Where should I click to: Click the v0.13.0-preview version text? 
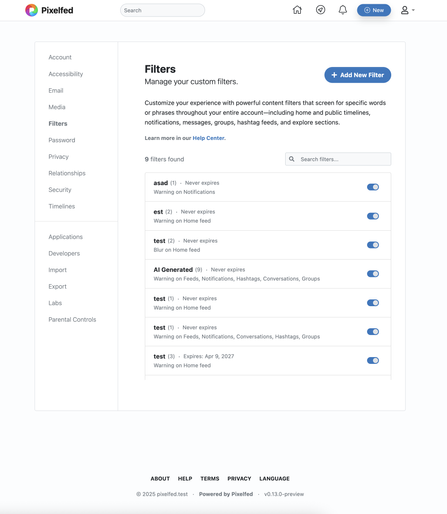284,494
